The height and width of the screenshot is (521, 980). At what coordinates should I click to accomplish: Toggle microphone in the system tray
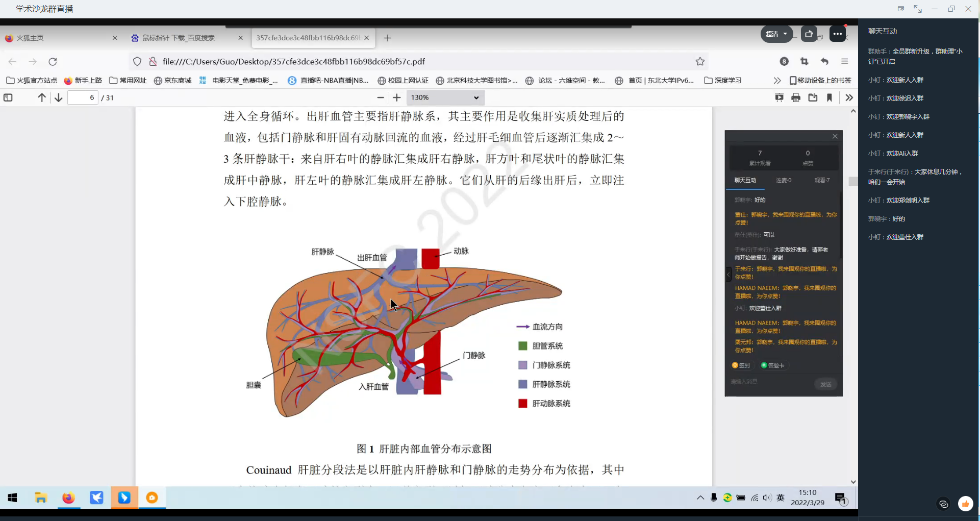pyautogui.click(x=714, y=498)
